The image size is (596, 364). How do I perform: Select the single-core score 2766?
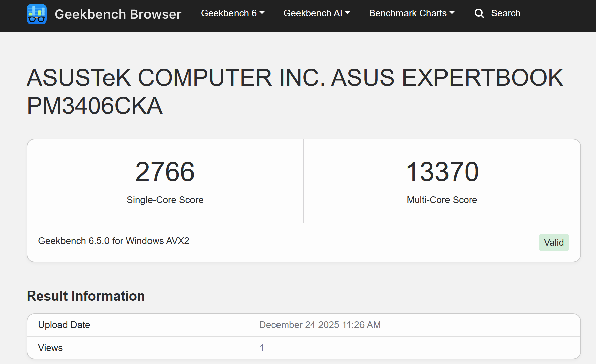pyautogui.click(x=165, y=172)
